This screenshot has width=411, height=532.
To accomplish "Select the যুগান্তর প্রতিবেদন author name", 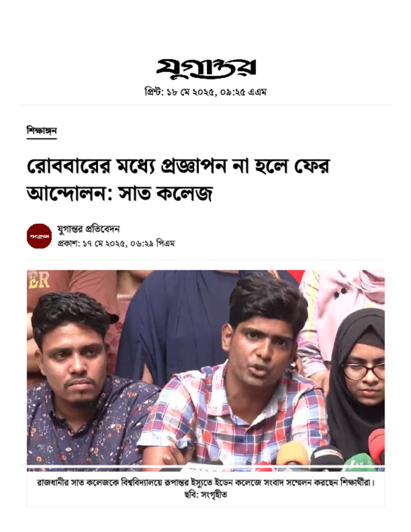I will 88,229.
